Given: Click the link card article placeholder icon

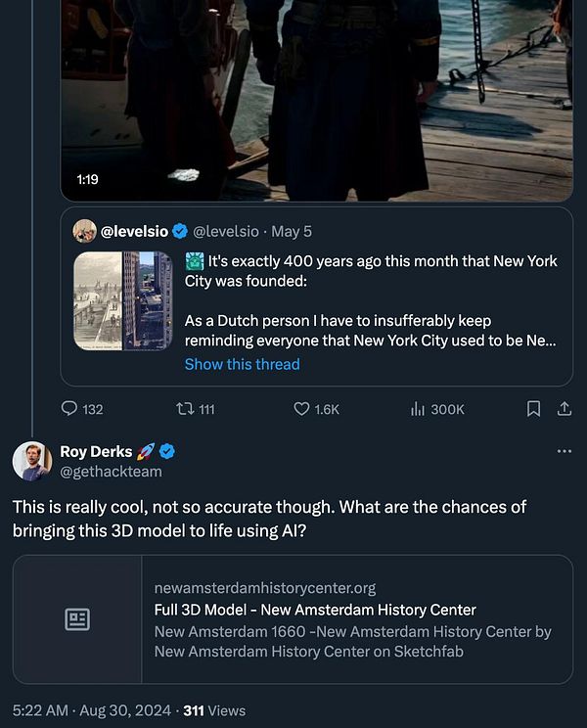Looking at the screenshot, I should pos(77,619).
